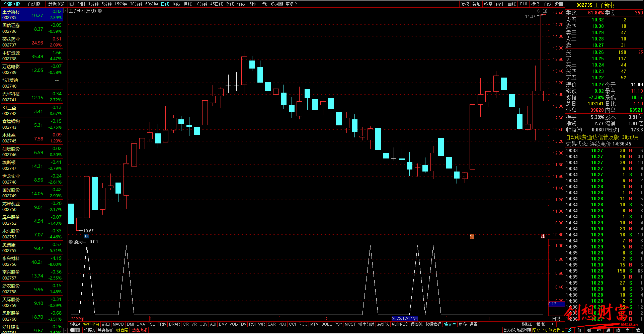
Task: Zoom in chart with the + button
Action: 552,324
